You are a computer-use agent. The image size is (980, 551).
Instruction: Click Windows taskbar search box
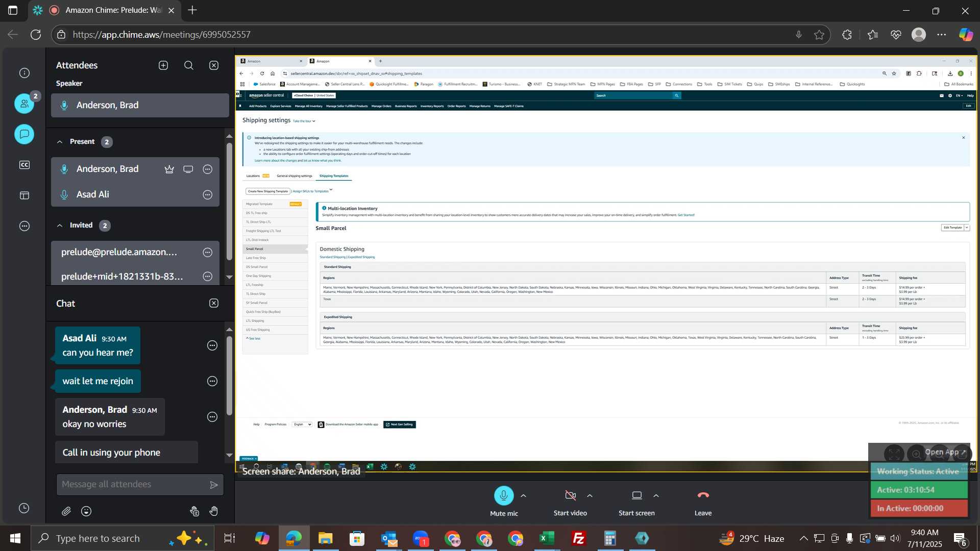(122, 538)
